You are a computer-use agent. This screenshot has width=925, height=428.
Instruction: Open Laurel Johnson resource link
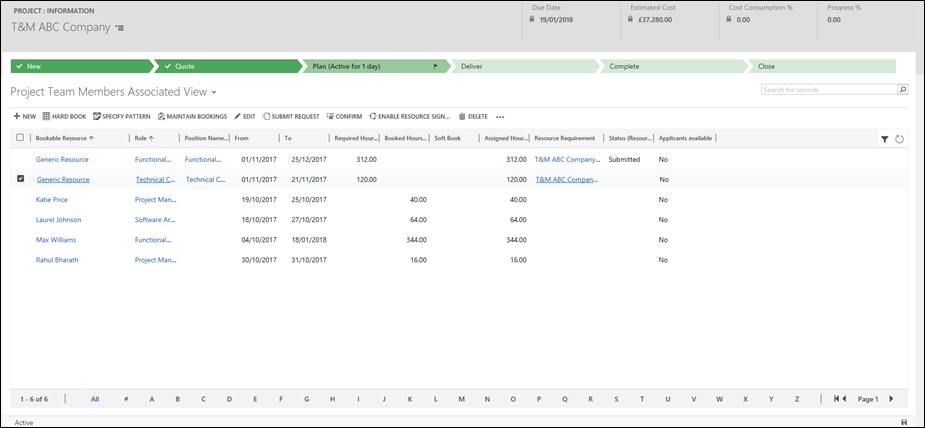point(58,220)
